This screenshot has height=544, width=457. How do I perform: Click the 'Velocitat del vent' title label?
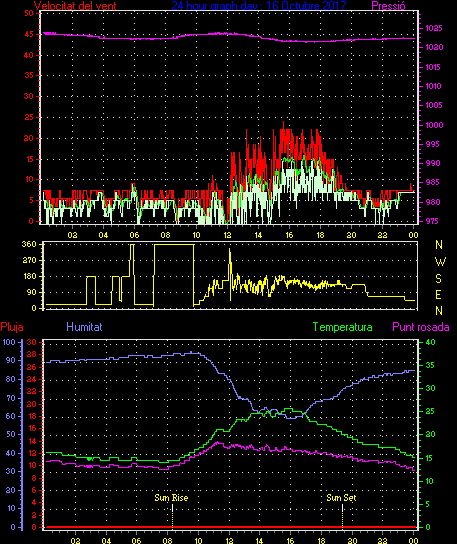75,6
